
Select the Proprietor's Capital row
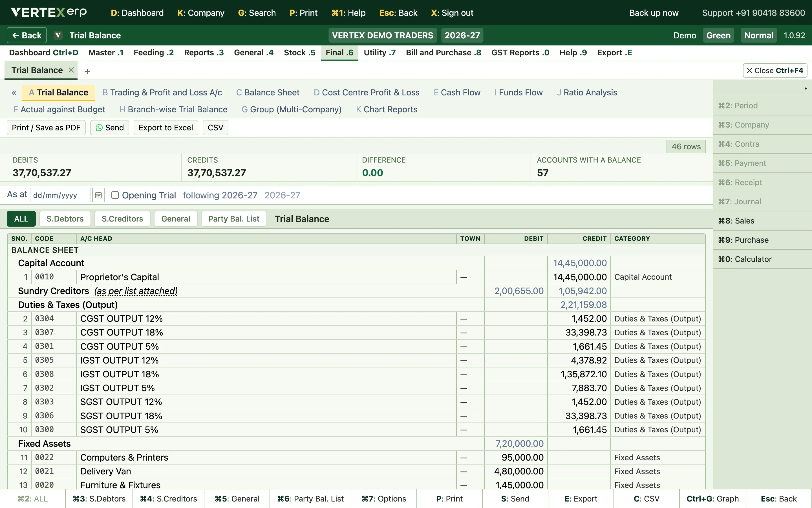[356, 277]
